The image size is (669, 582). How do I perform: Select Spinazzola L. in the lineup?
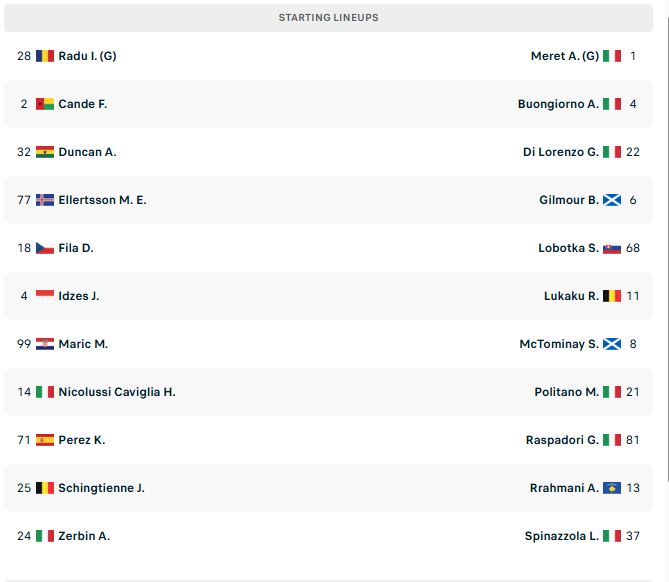click(561, 536)
